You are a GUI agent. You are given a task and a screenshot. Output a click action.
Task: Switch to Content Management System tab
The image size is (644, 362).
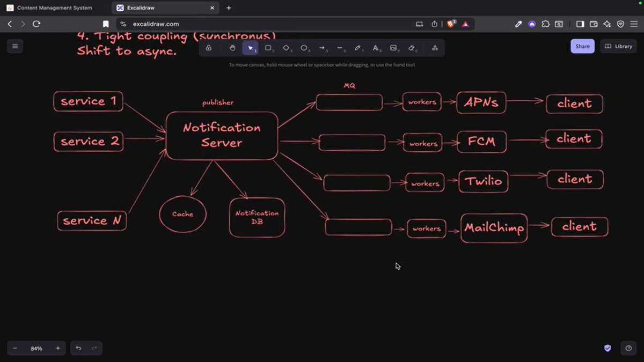click(x=54, y=8)
